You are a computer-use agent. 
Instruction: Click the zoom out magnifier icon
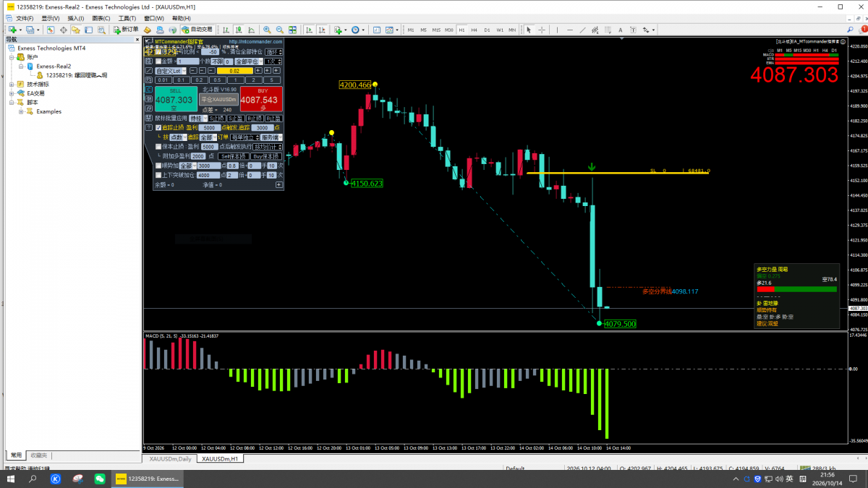point(279,30)
